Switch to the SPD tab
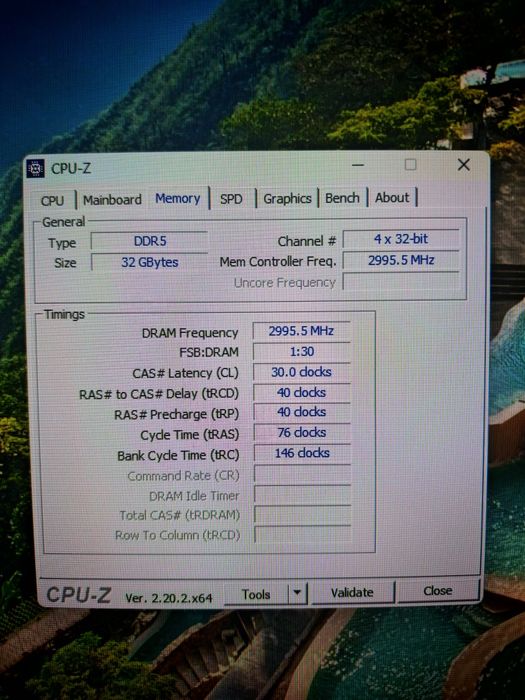The image size is (525, 700). pos(231,199)
